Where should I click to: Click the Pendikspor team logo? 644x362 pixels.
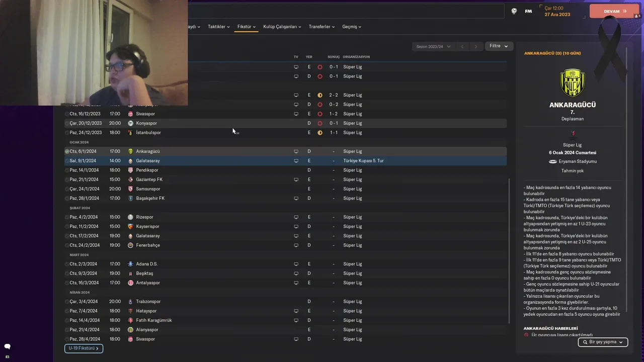[x=130, y=170]
